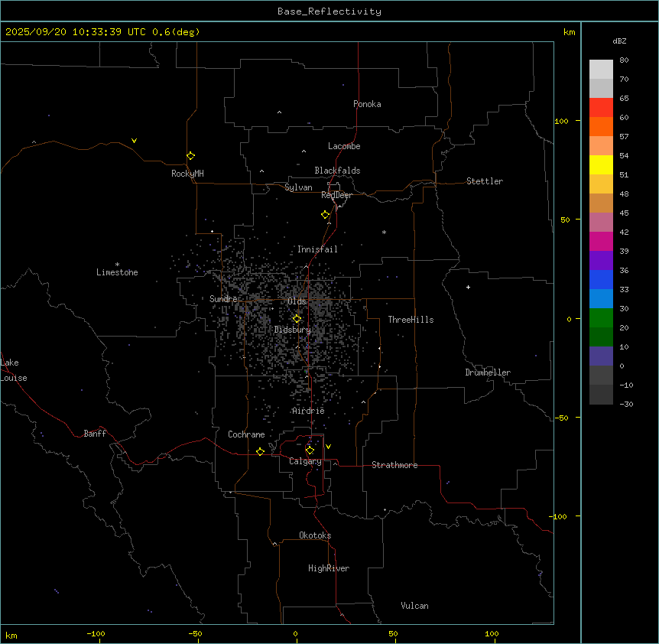Image resolution: width=659 pixels, height=644 pixels.
Task: Click the yellow diamond marker between Olds and Didsbury
Action: pyautogui.click(x=297, y=319)
